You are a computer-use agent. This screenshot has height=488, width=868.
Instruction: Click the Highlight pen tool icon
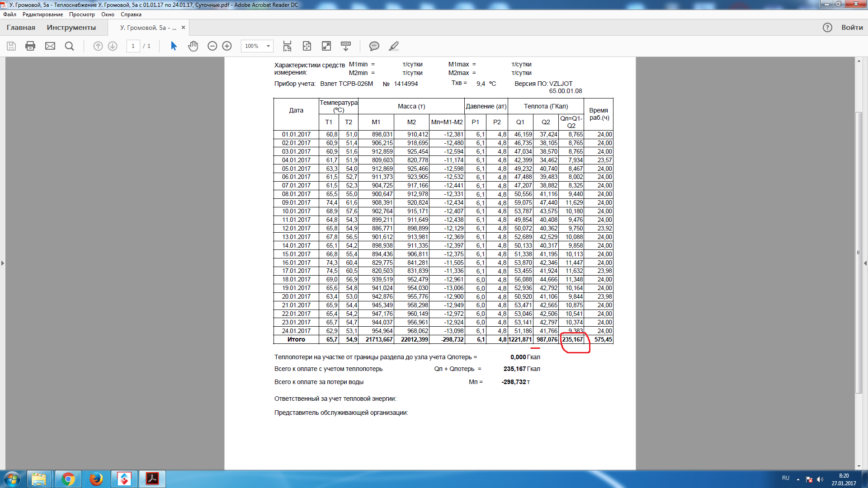[x=394, y=46]
